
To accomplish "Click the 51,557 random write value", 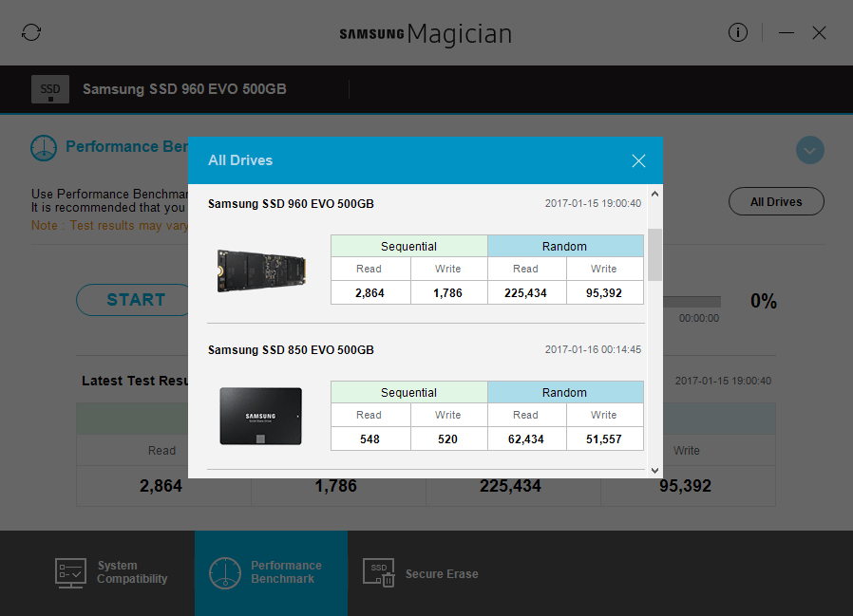I will (604, 439).
